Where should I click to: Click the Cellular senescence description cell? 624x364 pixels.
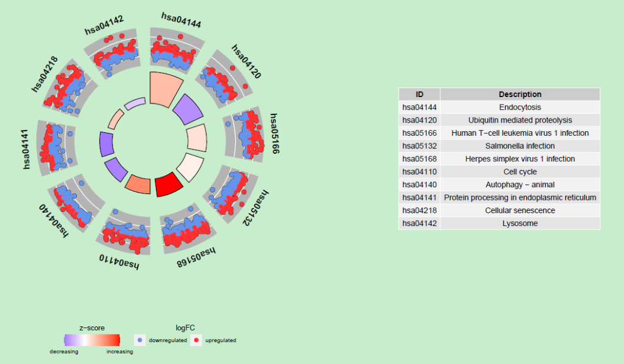pos(520,210)
